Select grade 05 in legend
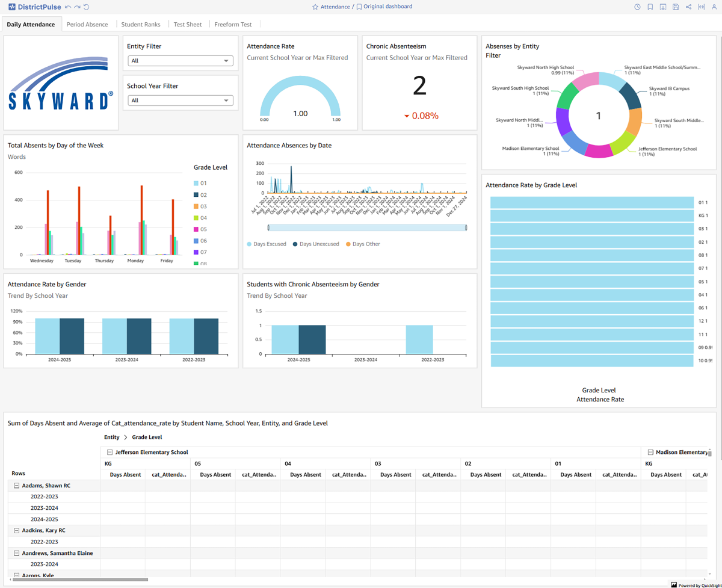The width and height of the screenshot is (722, 588). click(200, 229)
